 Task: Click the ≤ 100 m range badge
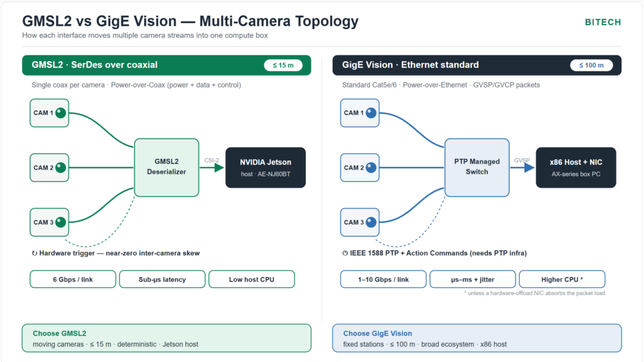coord(591,65)
